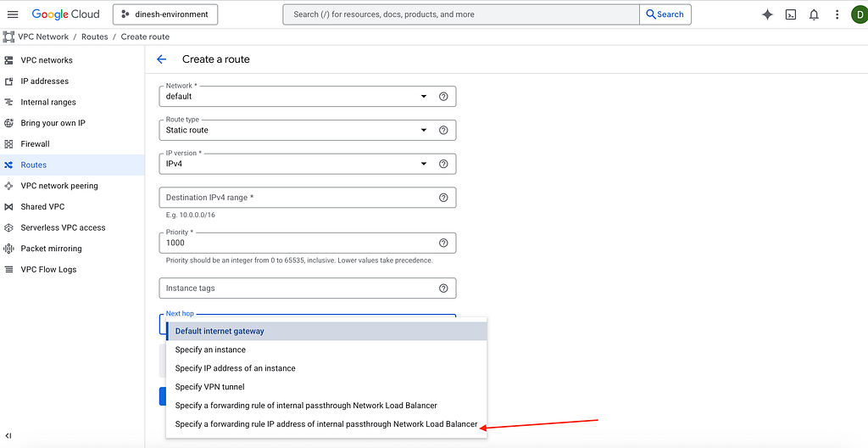Open help for the Route type field
This screenshot has height=448, width=868.
(442, 131)
